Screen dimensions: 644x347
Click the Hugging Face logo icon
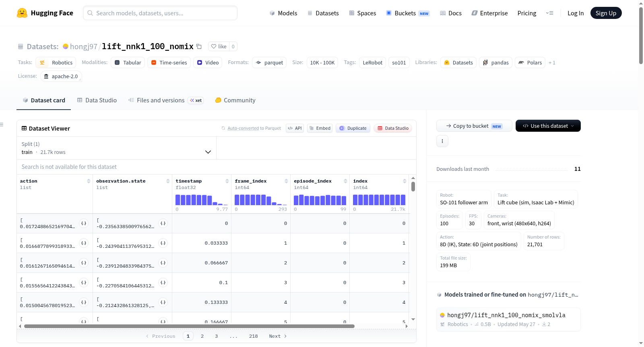pyautogui.click(x=22, y=13)
